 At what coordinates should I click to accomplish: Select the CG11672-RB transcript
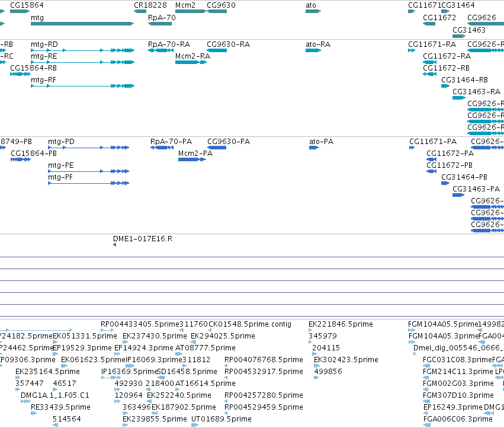[430, 74]
